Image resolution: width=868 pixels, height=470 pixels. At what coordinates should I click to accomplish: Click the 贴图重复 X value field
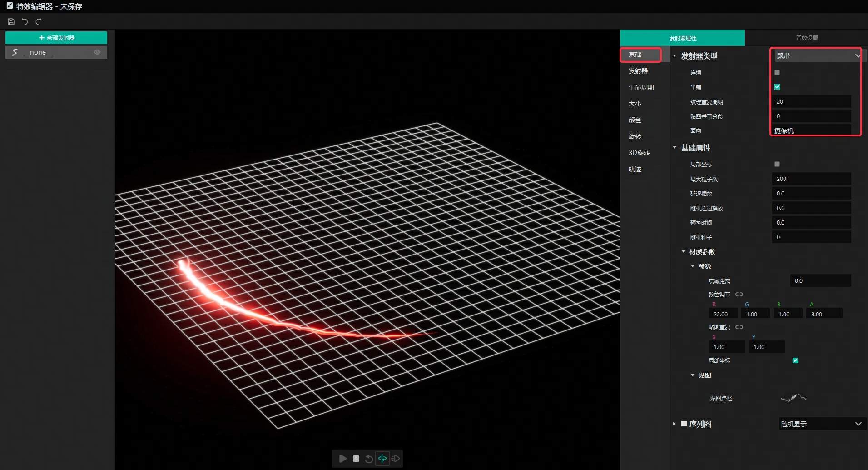pos(726,347)
